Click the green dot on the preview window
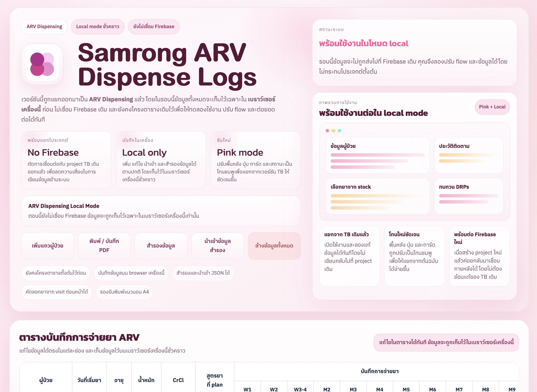The image size is (537, 392). (x=340, y=130)
